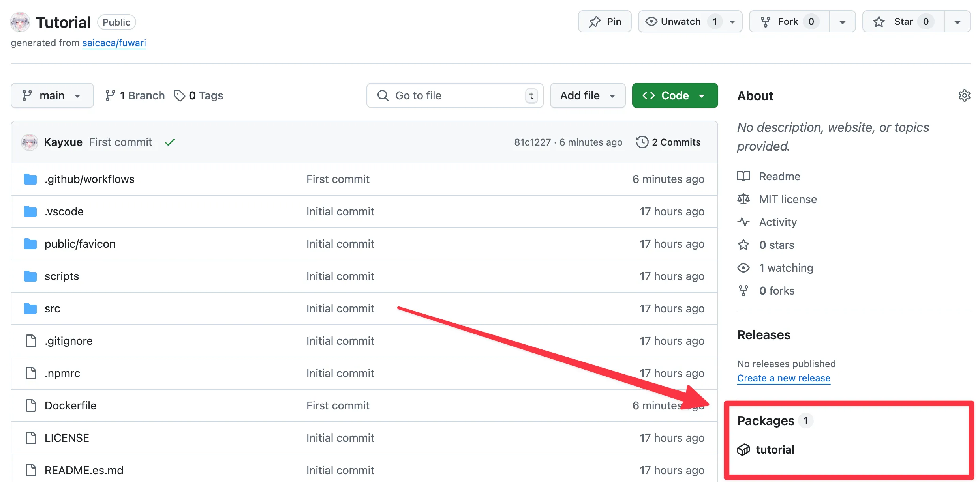Open First commit message on Dockerfile row
980x482 pixels.
(338, 405)
